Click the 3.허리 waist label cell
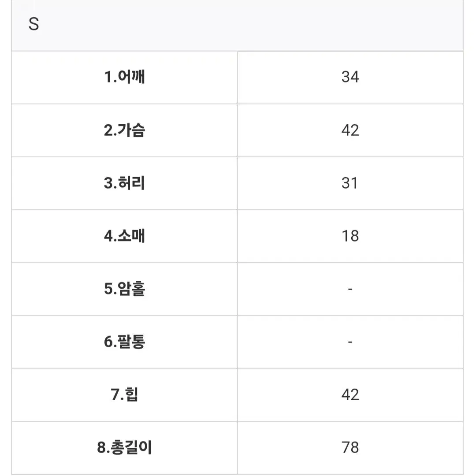This screenshot has height=476, width=476. tap(124, 183)
